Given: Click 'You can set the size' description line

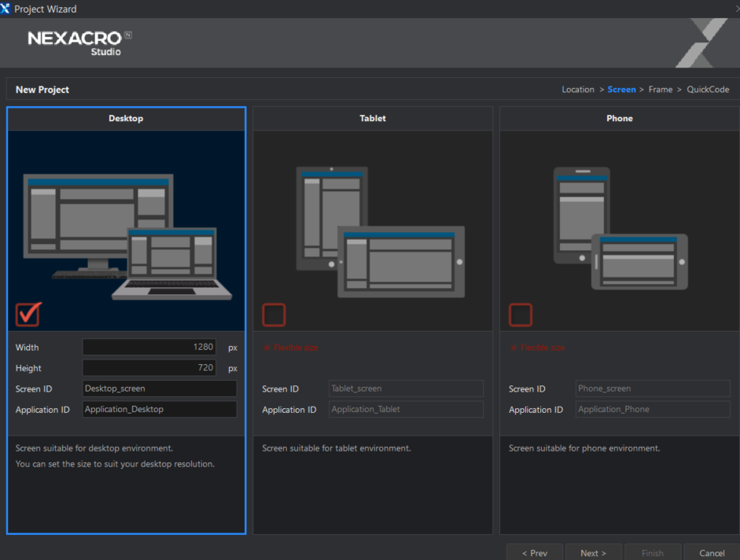Looking at the screenshot, I should pos(115,464).
